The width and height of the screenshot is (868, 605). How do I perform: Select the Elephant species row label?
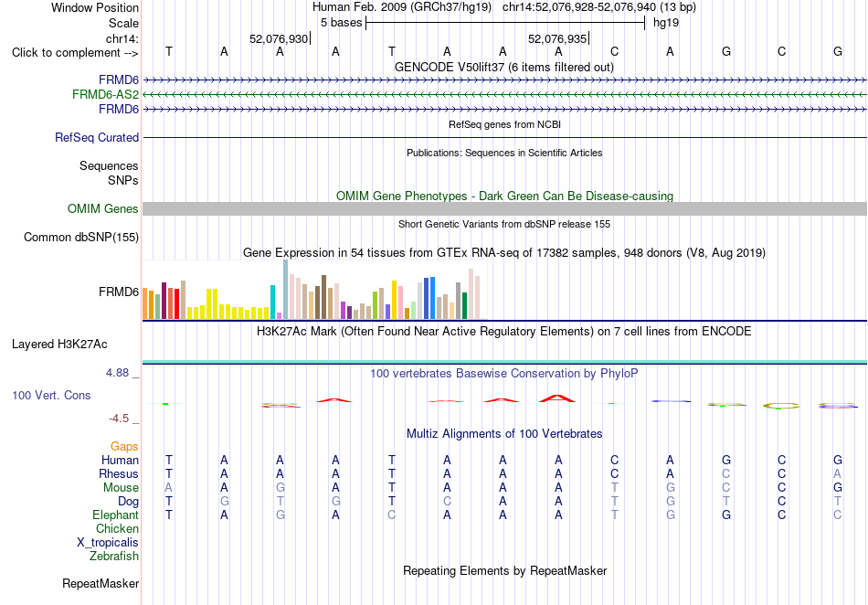coord(115,515)
